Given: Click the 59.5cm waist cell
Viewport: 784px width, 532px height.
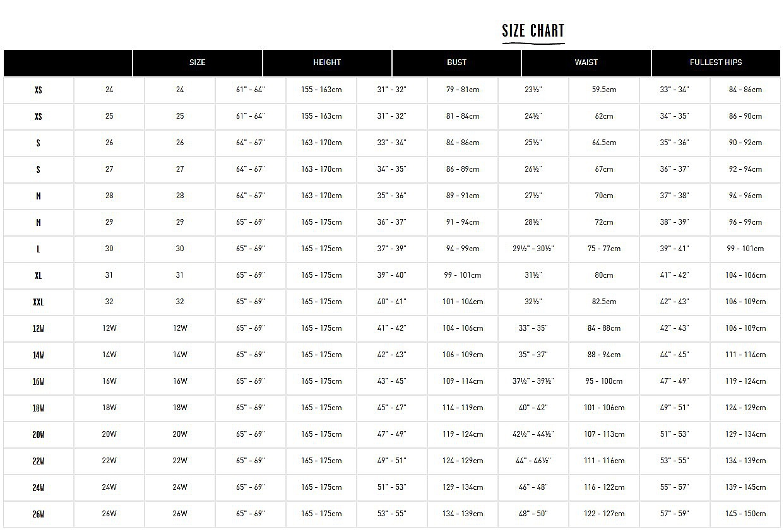Looking at the screenshot, I should (x=604, y=90).
